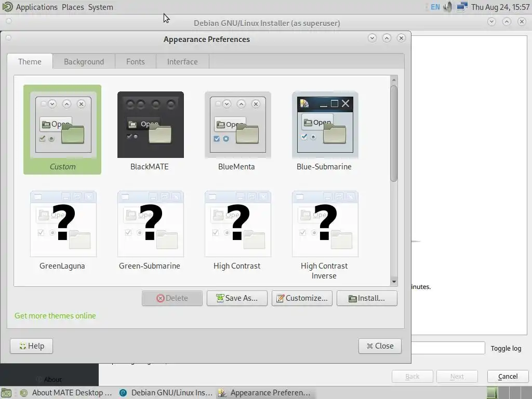Click the theme list scroll-up arrow
This screenshot has height=399, width=532.
point(394,80)
